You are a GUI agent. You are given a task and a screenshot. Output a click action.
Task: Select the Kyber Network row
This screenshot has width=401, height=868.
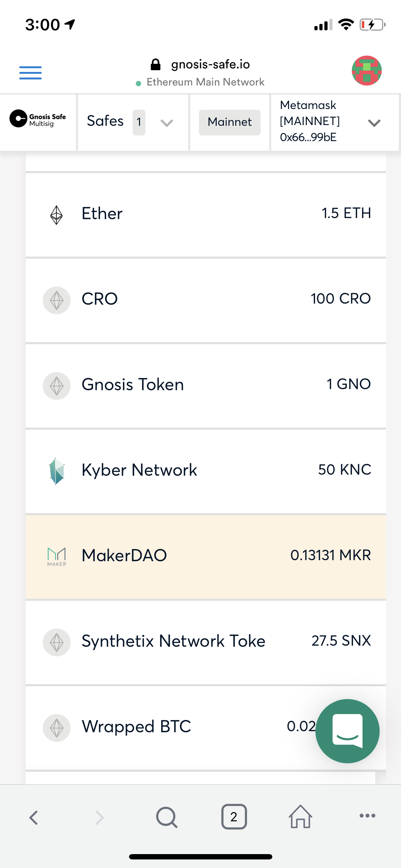pos(206,471)
